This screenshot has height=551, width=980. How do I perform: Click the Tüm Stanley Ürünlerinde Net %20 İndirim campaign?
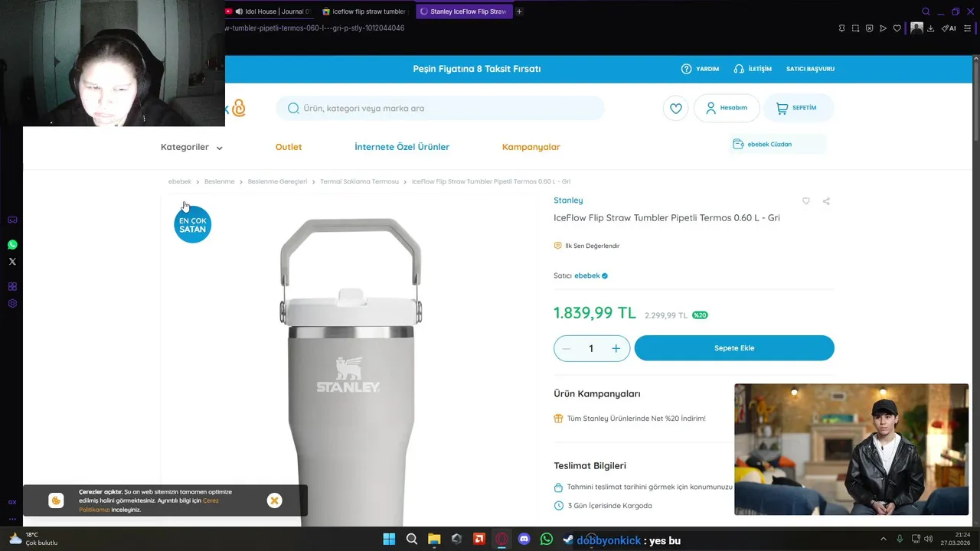coord(636,419)
